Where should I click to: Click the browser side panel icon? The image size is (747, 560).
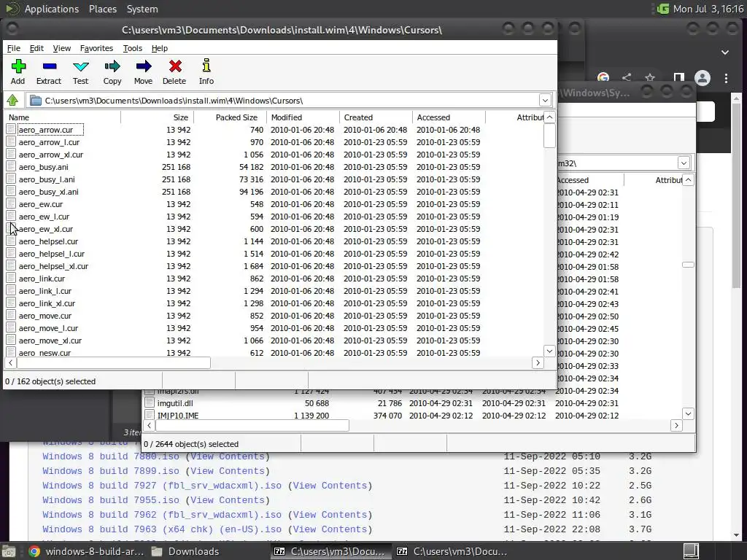pyautogui.click(x=679, y=77)
